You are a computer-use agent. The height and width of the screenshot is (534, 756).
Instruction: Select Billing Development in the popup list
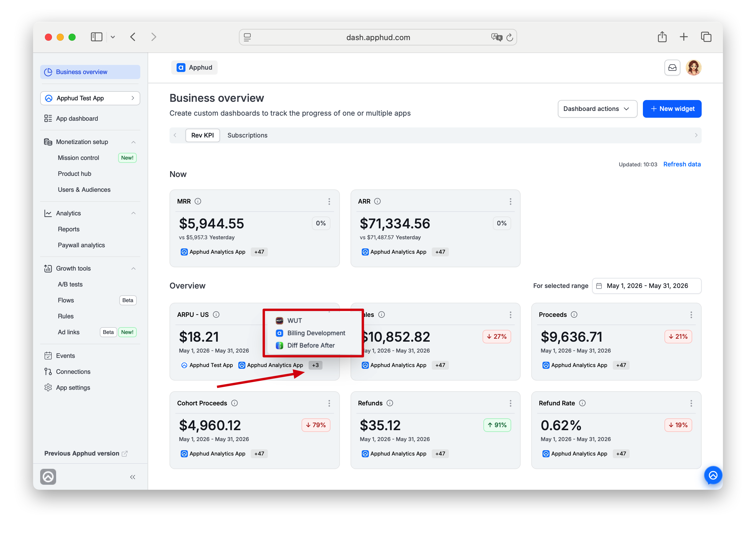point(316,333)
